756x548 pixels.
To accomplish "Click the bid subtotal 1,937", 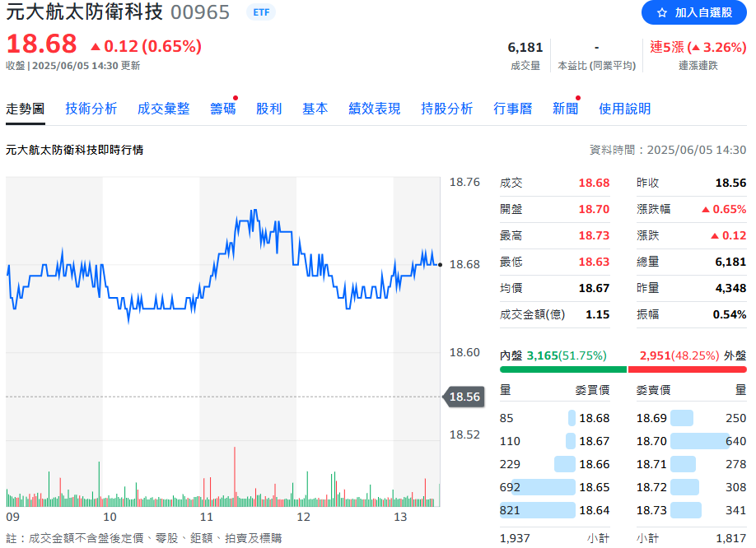I will pyautogui.click(x=515, y=538).
